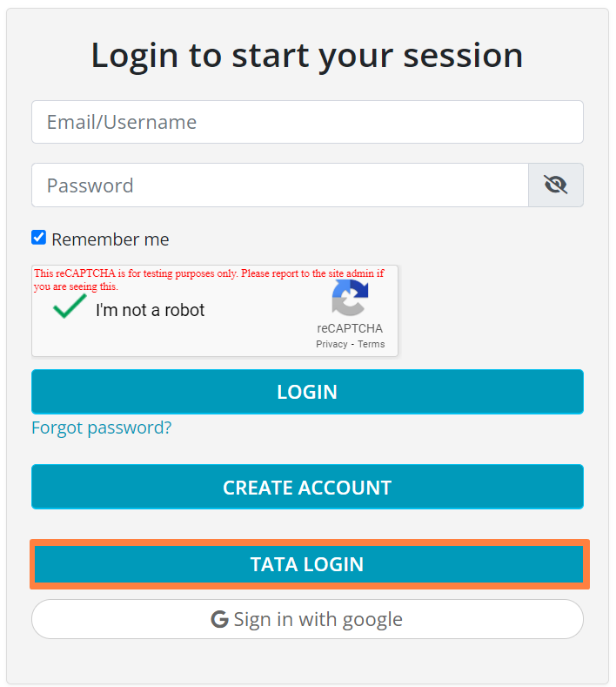616x687 pixels.
Task: Focus the Email/Username field
Action: click(x=307, y=122)
